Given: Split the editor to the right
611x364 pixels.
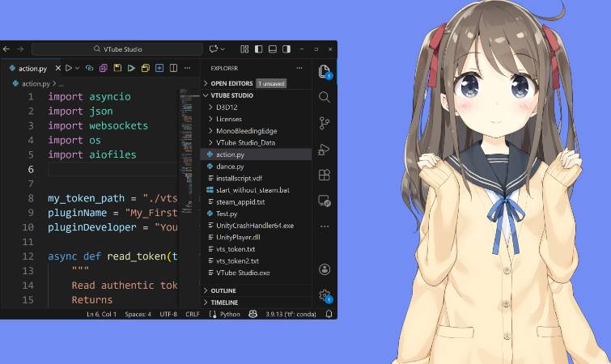Looking at the screenshot, I should (173, 68).
